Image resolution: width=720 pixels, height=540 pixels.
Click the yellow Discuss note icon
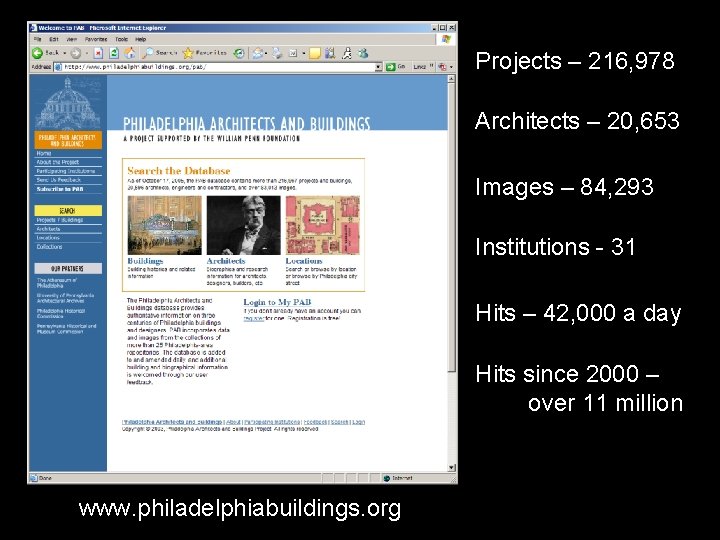click(x=315, y=54)
